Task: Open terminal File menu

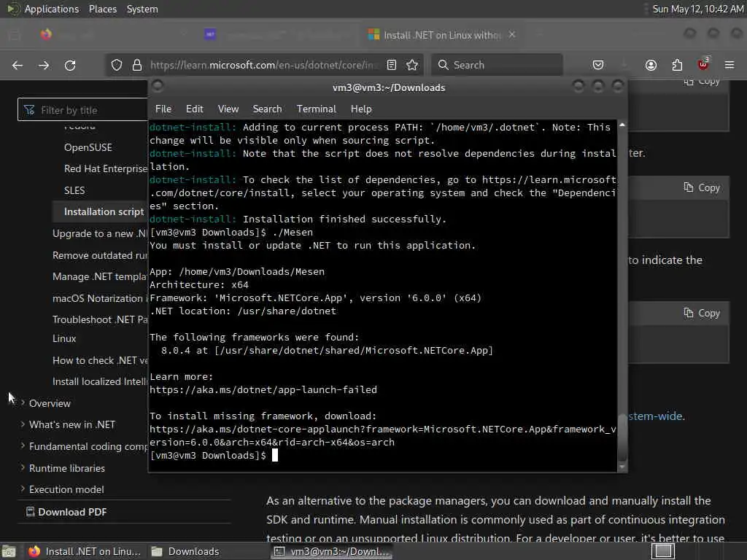Action: tap(163, 109)
